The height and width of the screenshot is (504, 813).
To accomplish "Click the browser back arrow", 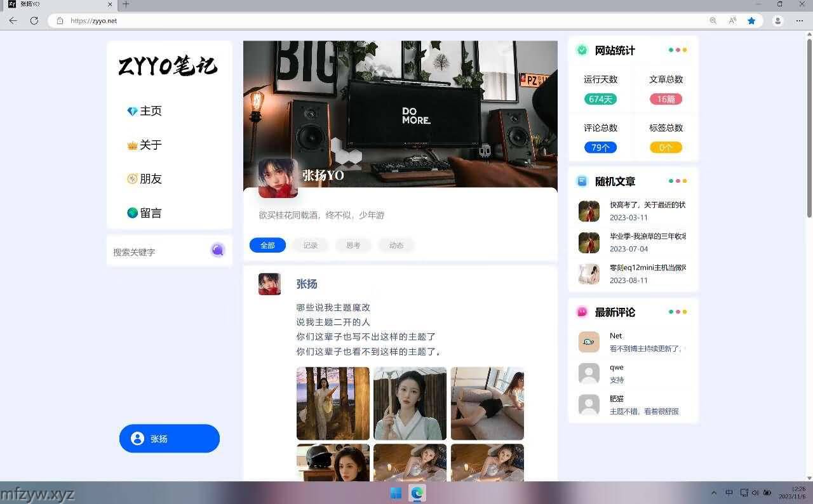I will tap(13, 21).
